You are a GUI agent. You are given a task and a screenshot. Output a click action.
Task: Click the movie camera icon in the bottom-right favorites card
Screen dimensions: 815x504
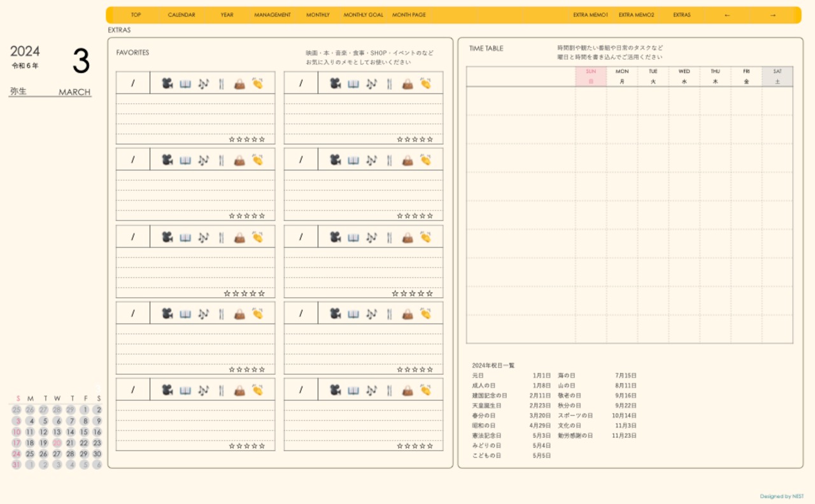coord(335,390)
